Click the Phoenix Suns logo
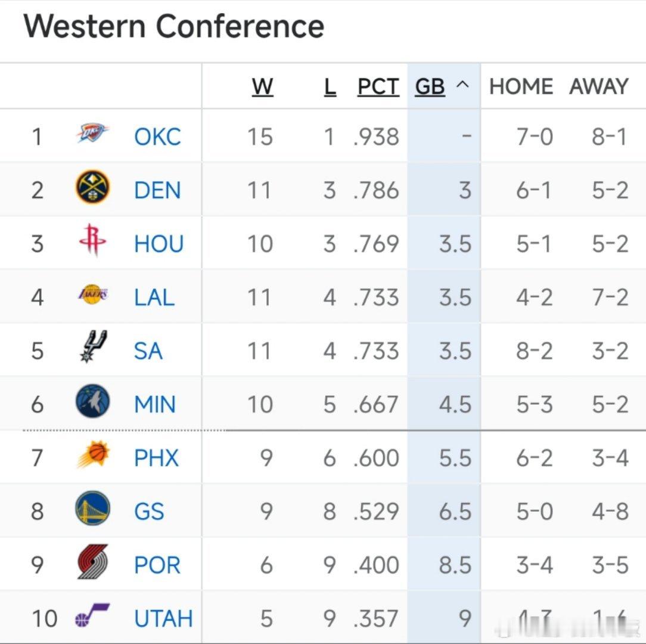The height and width of the screenshot is (644, 646). coord(92,454)
